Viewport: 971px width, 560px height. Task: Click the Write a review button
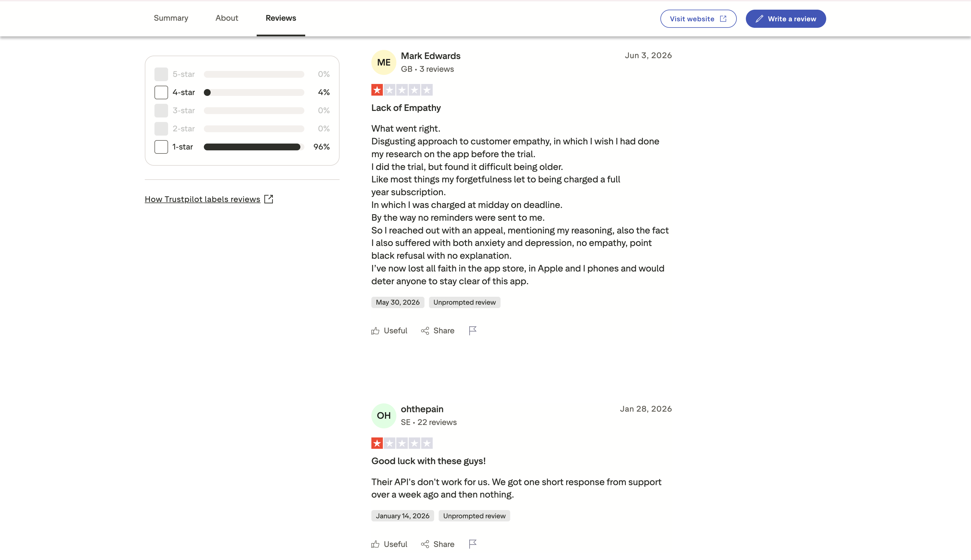tap(786, 19)
